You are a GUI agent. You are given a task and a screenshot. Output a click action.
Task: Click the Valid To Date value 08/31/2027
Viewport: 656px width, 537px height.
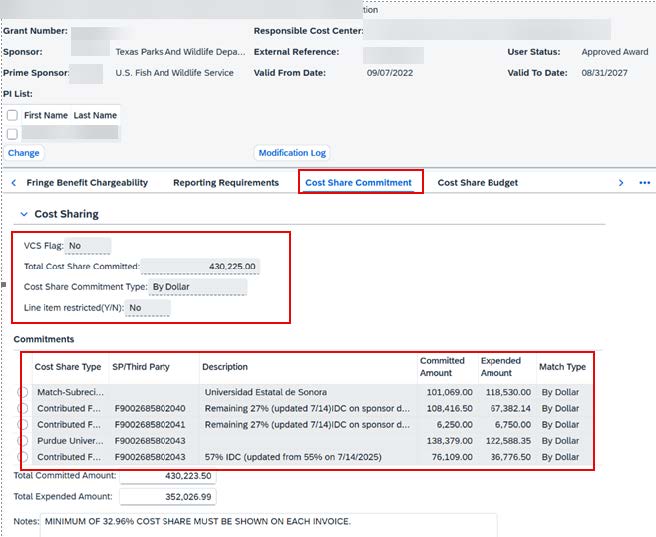[605, 73]
